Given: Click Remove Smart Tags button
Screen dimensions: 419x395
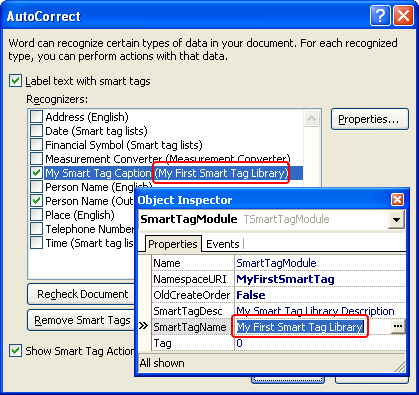Looking at the screenshot, I should click(x=81, y=320).
